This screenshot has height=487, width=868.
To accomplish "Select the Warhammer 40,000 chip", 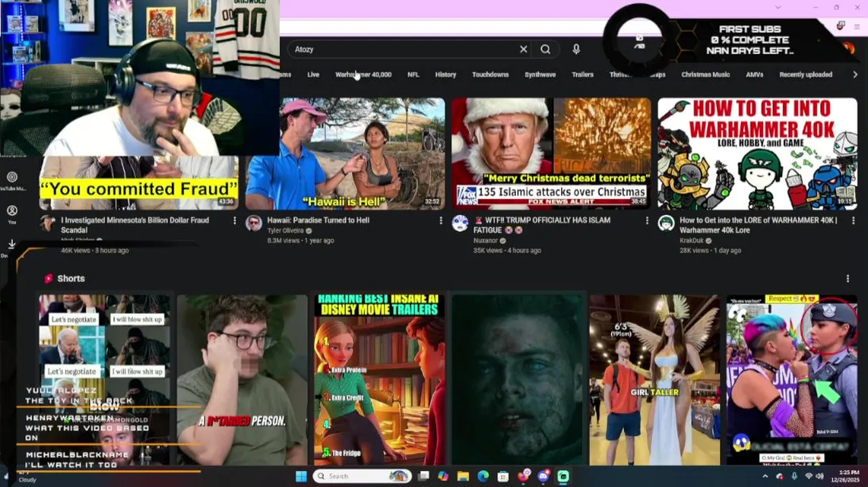I will tap(363, 74).
